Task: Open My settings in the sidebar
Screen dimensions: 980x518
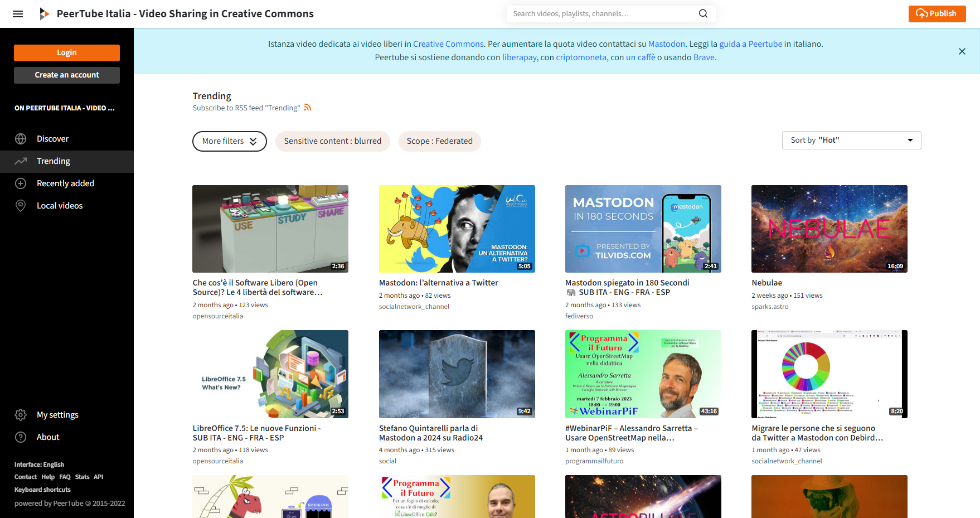Action: click(57, 415)
